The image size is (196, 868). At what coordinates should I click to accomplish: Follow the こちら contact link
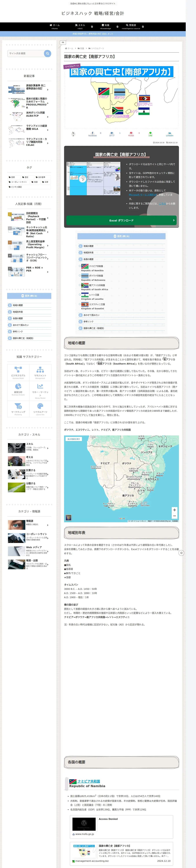coord(162,204)
